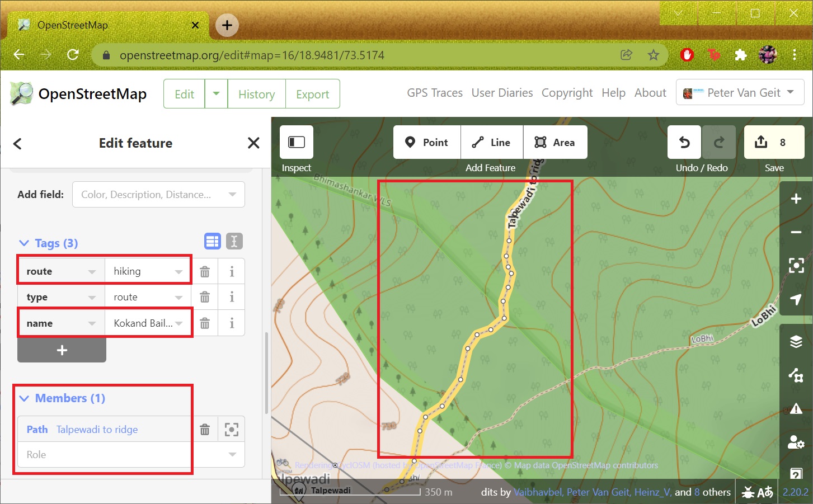Report a bug via bug icon
Viewport: 813px width, 504px height.
coord(748,492)
